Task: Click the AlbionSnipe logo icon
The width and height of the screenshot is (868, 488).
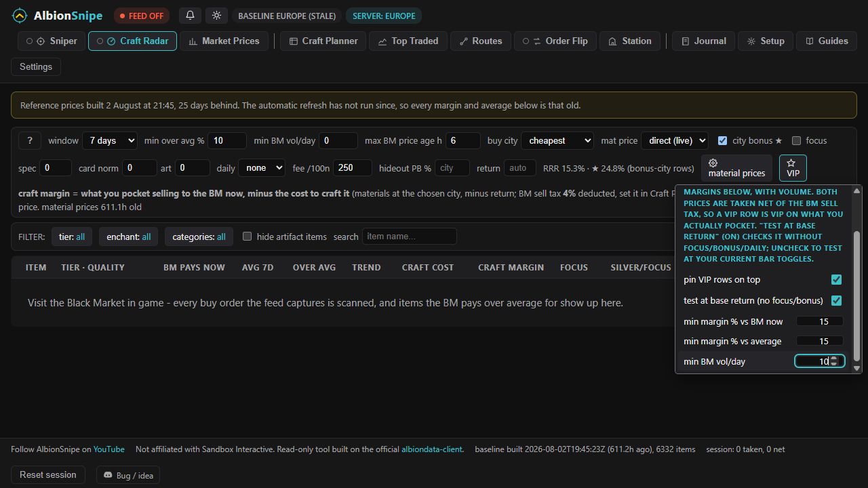Action: (20, 16)
